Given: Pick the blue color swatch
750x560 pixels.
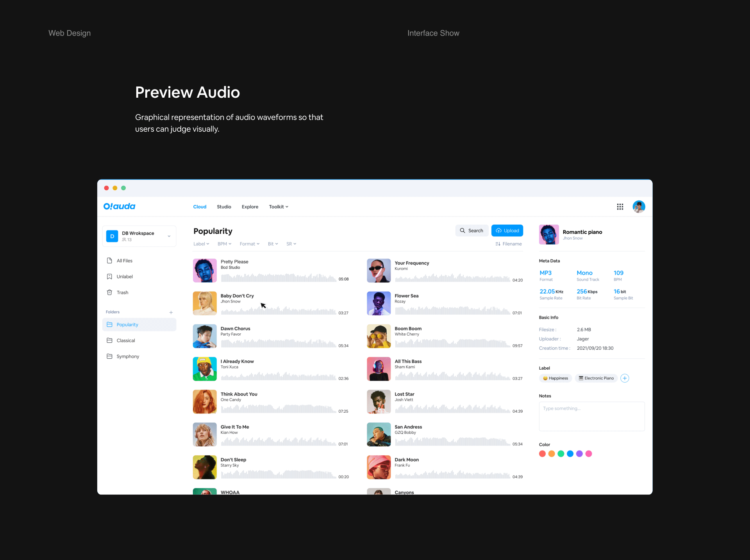Looking at the screenshot, I should click(570, 454).
